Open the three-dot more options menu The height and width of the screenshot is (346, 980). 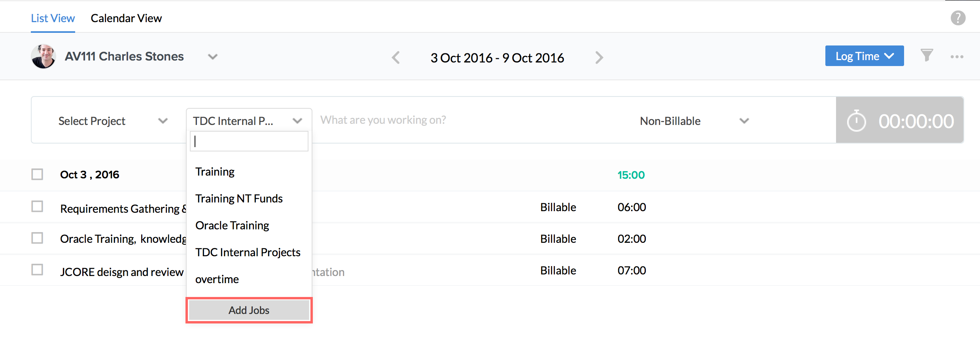pos(957,57)
